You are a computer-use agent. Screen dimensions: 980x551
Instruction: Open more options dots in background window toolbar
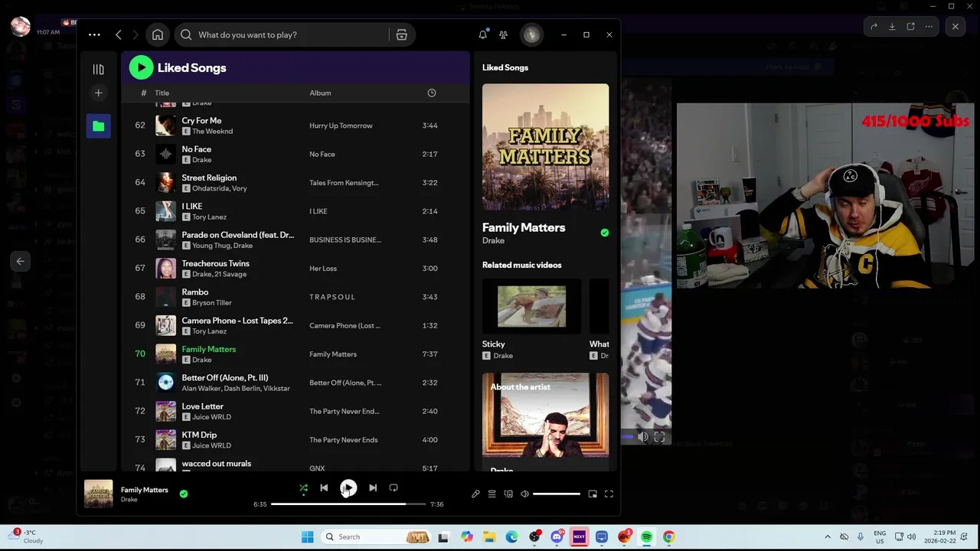pos(929,27)
